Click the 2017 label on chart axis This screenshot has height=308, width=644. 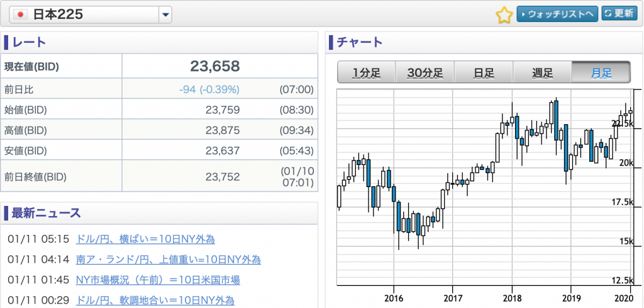pos(452,297)
